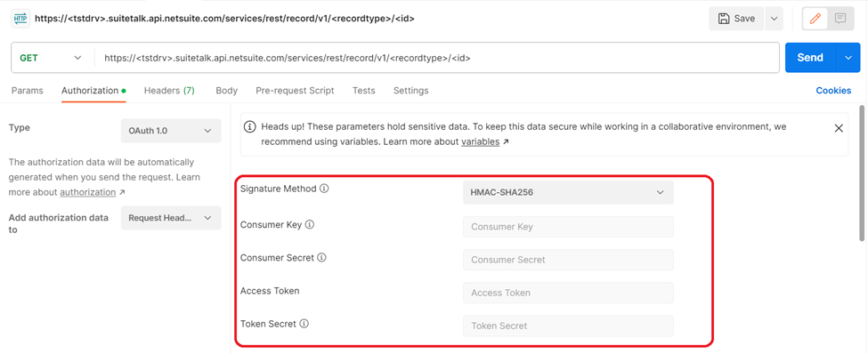The height and width of the screenshot is (354, 868).
Task: Open the comments speech bubble icon
Action: click(x=840, y=19)
